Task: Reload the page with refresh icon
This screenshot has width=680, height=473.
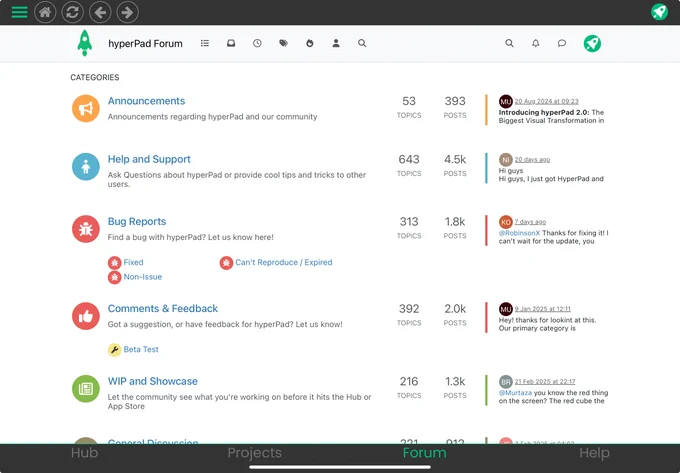Action: pos(72,12)
